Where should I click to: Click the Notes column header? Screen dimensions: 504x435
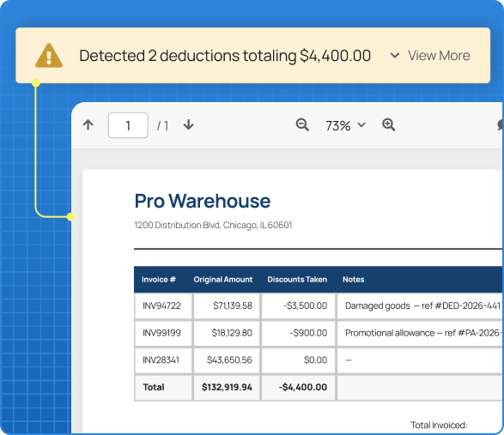coord(353,280)
